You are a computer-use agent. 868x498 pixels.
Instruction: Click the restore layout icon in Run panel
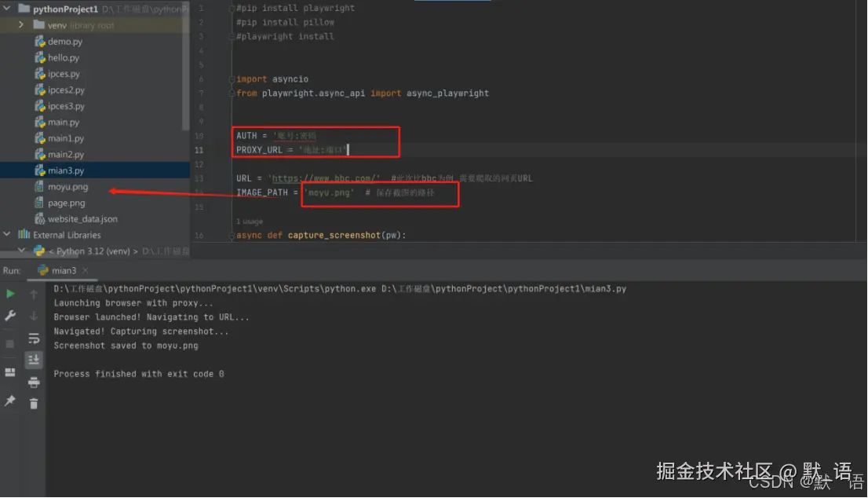[x=10, y=372]
